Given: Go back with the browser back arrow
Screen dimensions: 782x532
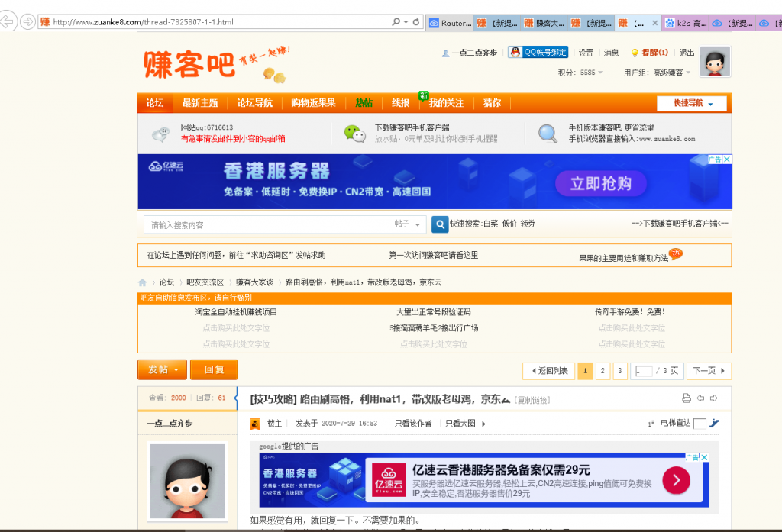Looking at the screenshot, I should click(7, 21).
